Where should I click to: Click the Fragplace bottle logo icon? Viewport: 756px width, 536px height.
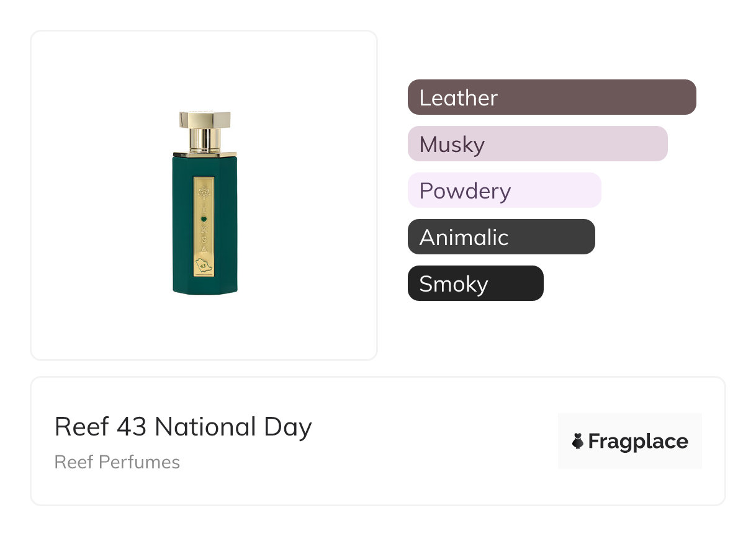[x=578, y=441]
